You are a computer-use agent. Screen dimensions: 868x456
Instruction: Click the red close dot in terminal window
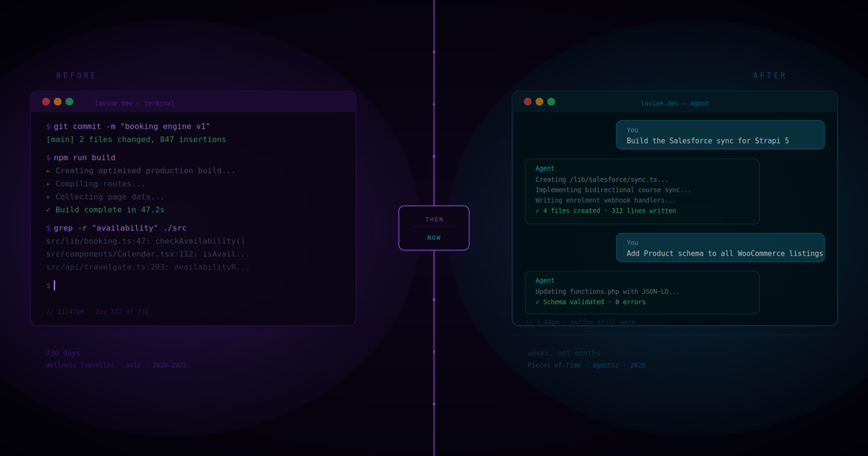click(46, 101)
